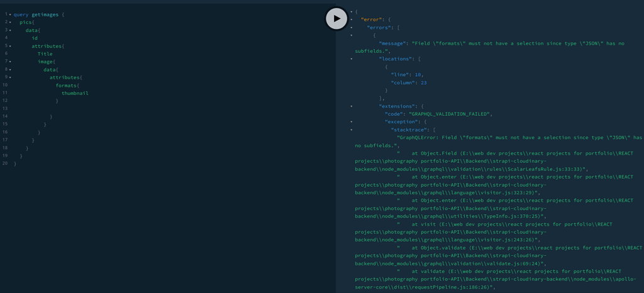Viewport: 644px width, 293px height.
Task: Collapse the query getimages block on line 1
Action: pos(10,14)
